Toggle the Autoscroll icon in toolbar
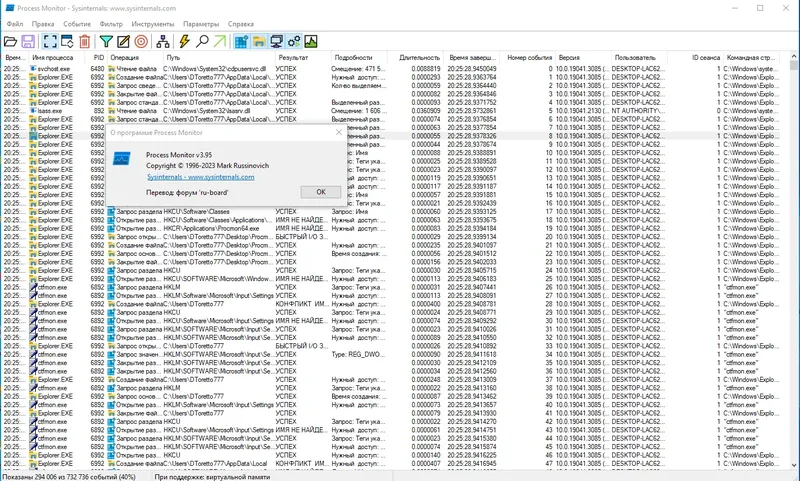 point(67,41)
